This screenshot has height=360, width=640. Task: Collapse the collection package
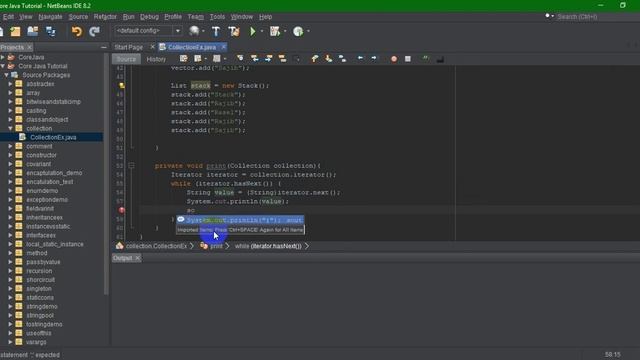pos(11,129)
